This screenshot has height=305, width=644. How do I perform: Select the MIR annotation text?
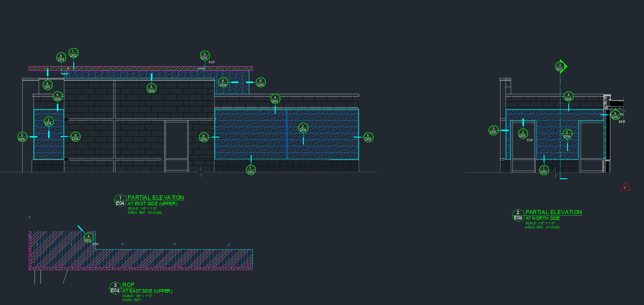622,122
